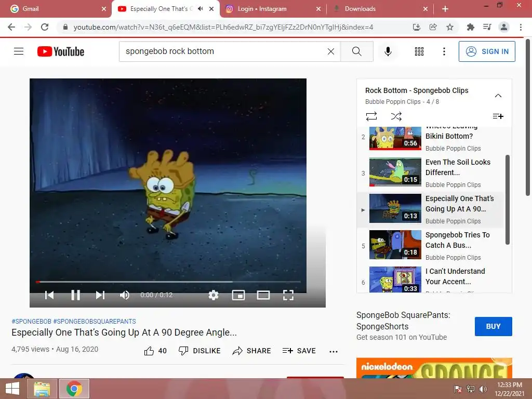Enable miniplayer mode
532x399 pixels.
point(238,295)
